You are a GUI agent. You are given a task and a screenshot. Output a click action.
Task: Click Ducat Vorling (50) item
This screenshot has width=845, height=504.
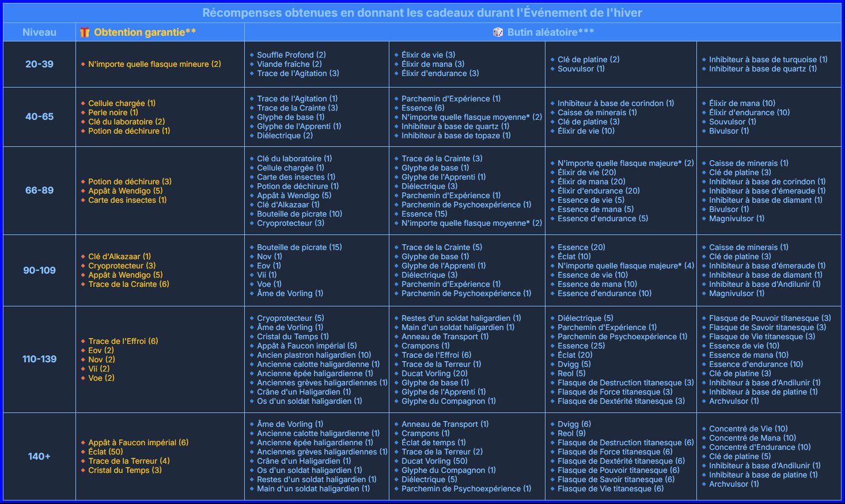click(x=434, y=461)
